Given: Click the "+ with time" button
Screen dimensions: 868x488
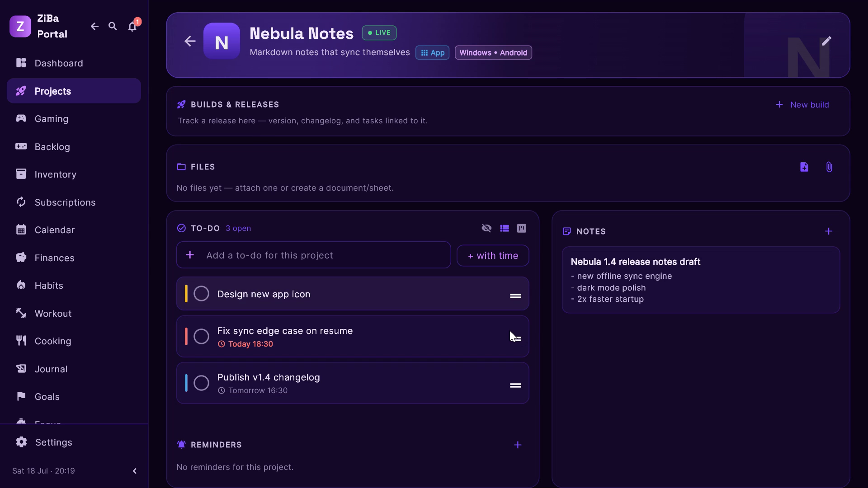Looking at the screenshot, I should [493, 256].
